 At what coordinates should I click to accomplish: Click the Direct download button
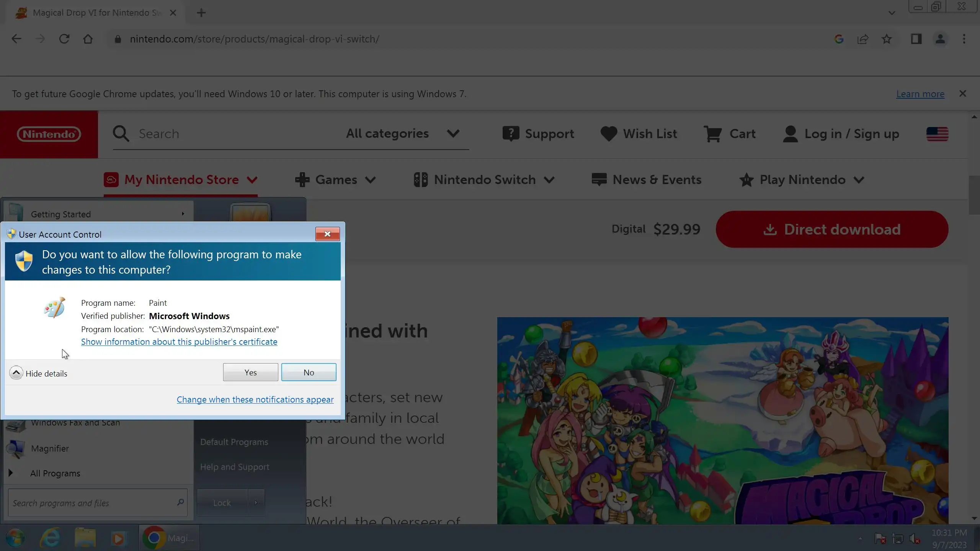pos(832,229)
